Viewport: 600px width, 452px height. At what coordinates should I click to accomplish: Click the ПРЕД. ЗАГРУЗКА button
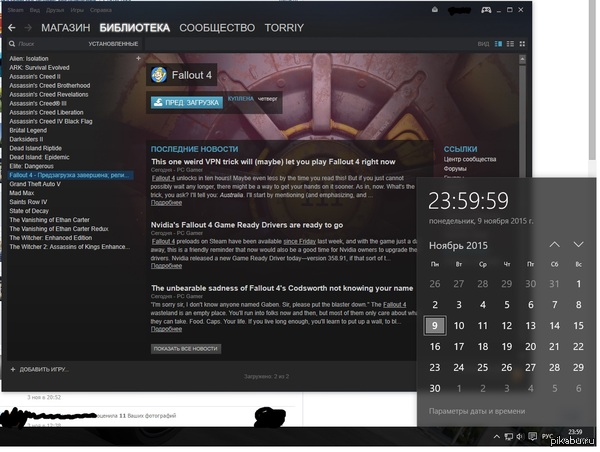(187, 103)
